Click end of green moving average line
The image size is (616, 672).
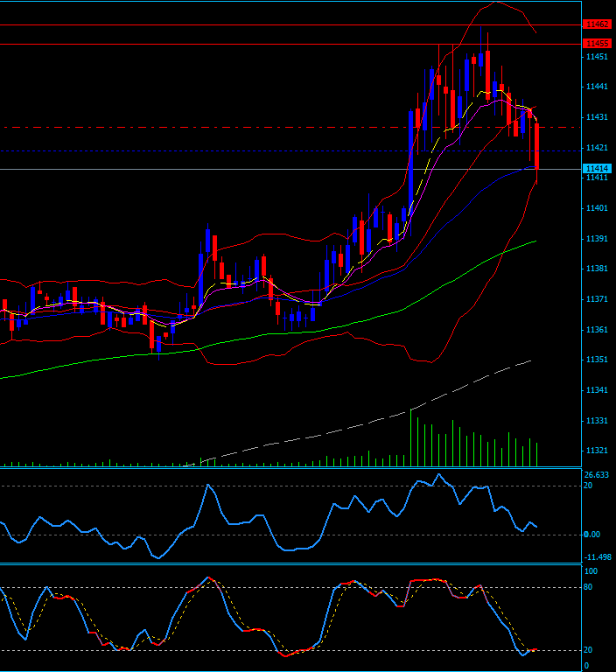pos(535,241)
